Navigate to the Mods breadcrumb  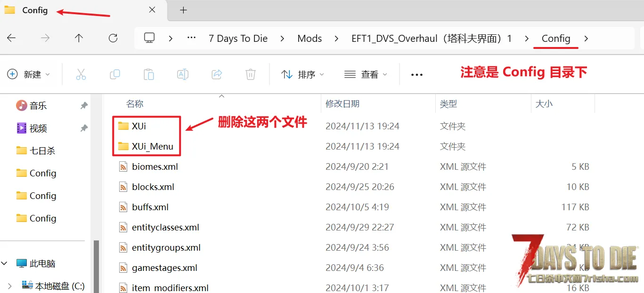click(310, 39)
